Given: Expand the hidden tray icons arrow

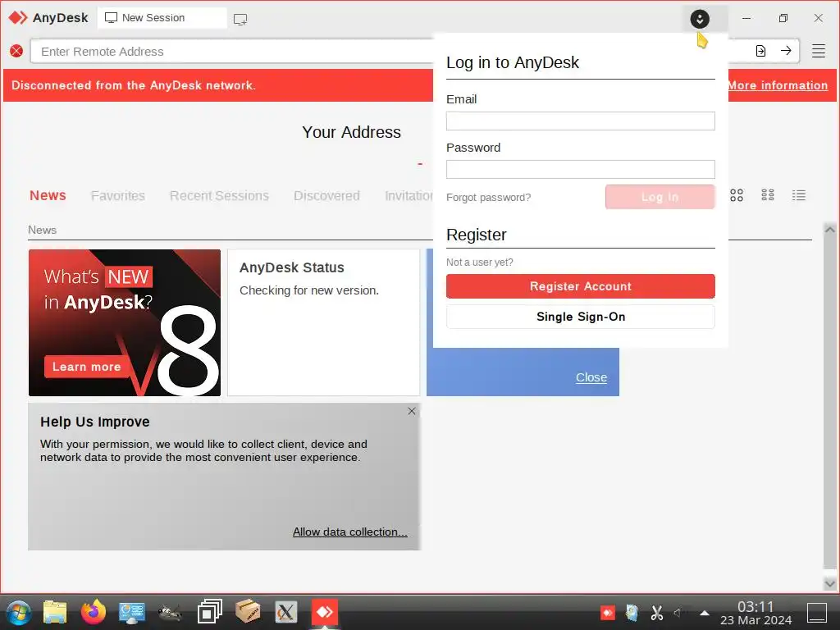Looking at the screenshot, I should [x=705, y=613].
